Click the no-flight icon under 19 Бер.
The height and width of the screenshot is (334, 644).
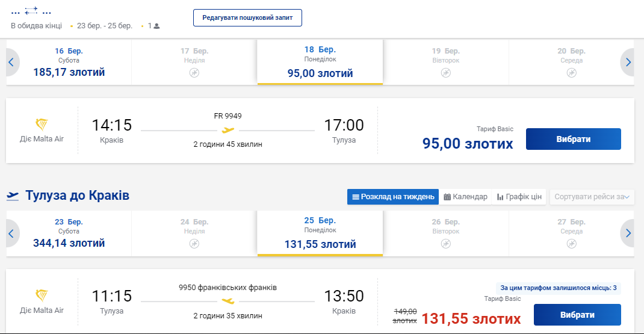[x=445, y=73]
